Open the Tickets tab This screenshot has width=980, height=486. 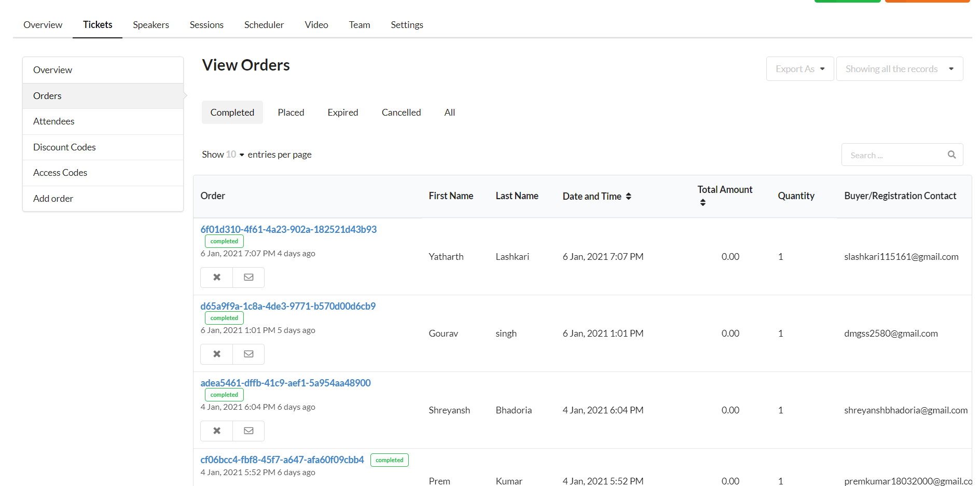pos(98,25)
